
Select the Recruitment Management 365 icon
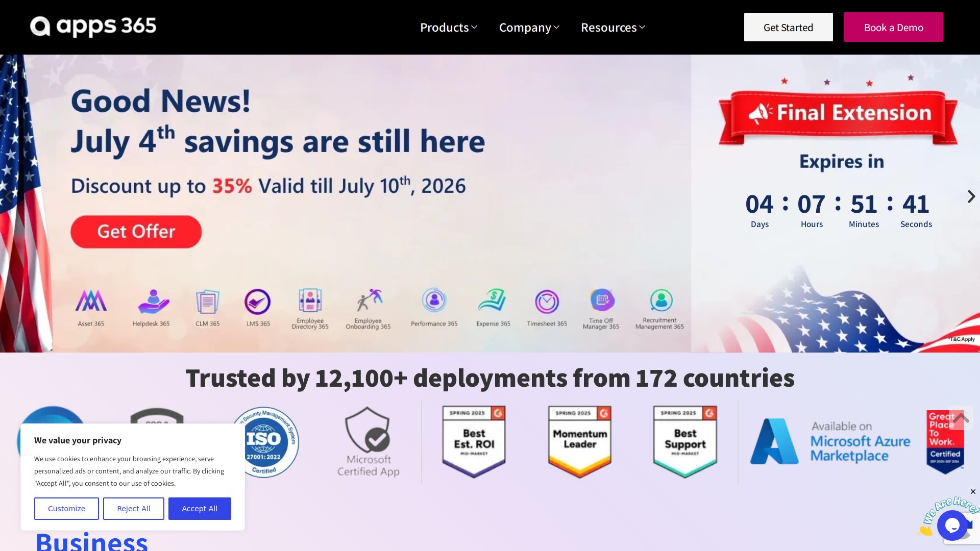[661, 300]
